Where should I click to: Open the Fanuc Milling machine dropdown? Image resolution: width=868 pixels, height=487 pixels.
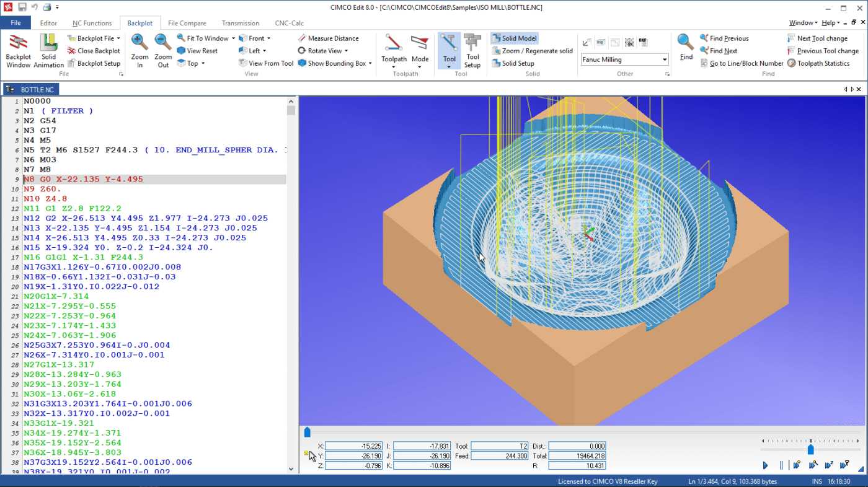665,60
